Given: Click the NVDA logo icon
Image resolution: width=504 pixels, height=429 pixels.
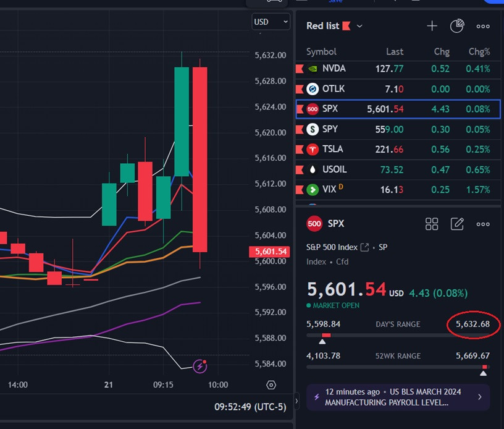Looking at the screenshot, I should coord(313,69).
